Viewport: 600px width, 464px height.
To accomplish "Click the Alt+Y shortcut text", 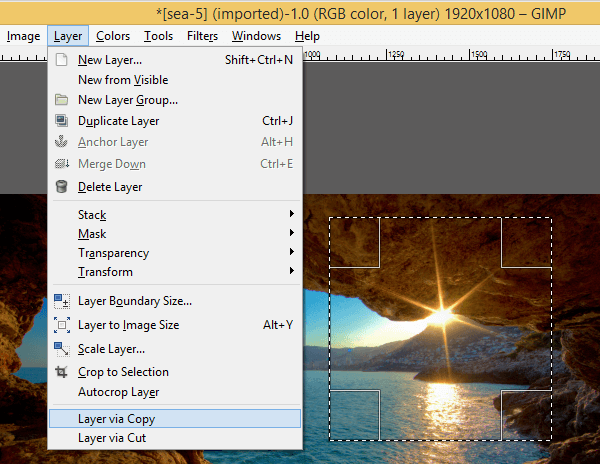I will 278,325.
